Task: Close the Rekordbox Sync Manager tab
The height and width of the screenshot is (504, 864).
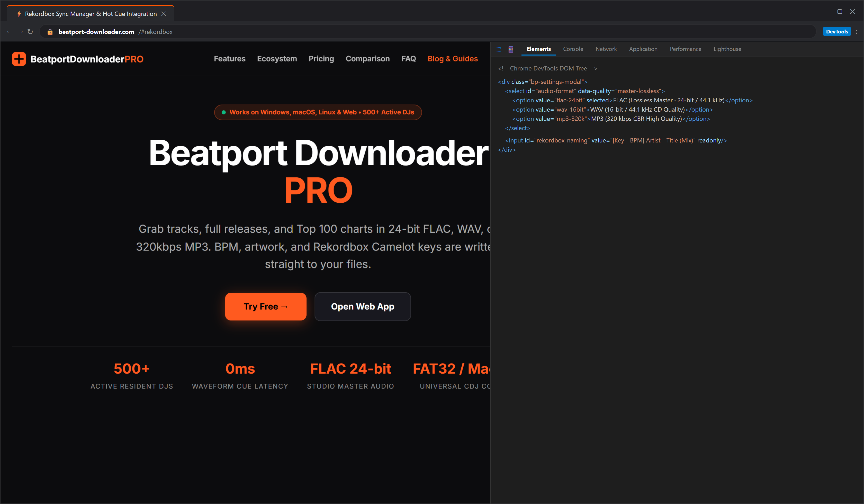Action: 164,14
